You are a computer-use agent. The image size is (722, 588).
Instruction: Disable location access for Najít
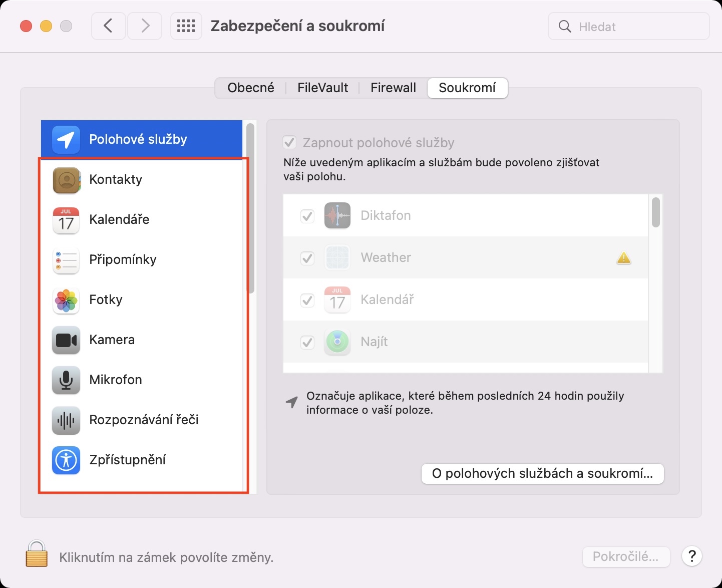tap(307, 342)
